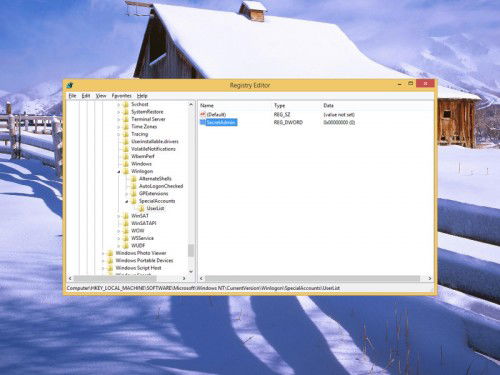Expand the Tracing key

[119, 134]
